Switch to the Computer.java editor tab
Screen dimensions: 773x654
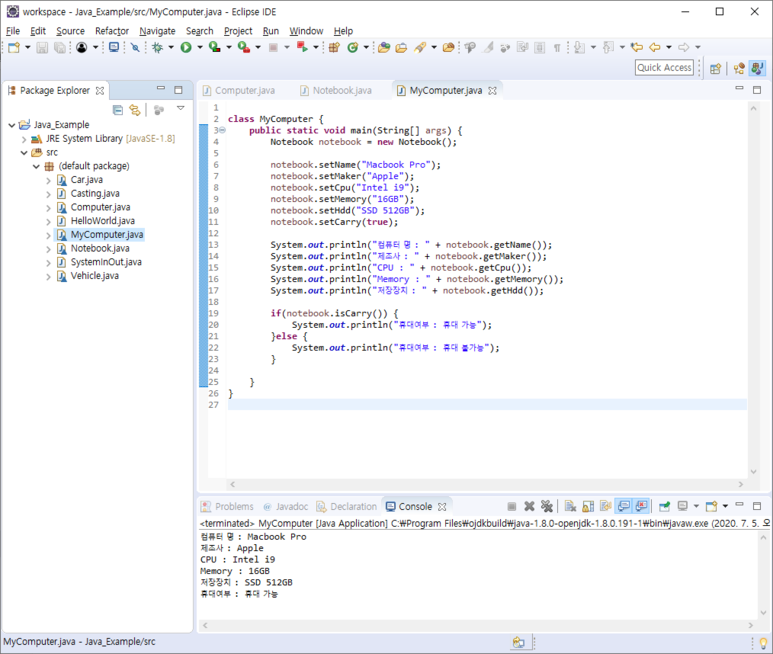coord(239,91)
